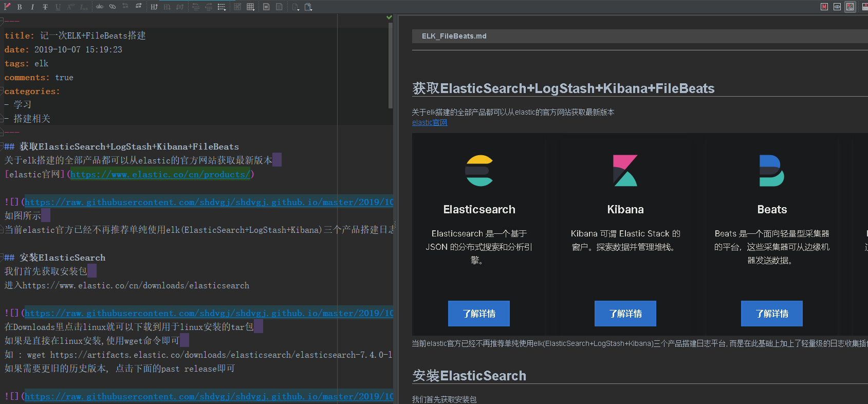Increase the header level
868x404 pixels.
(x=154, y=7)
